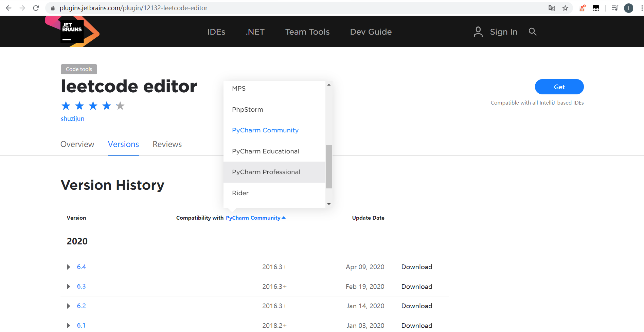Click the dropdown list scrollbar thumb
Image resolution: width=644 pixels, height=332 pixels.
click(x=329, y=167)
